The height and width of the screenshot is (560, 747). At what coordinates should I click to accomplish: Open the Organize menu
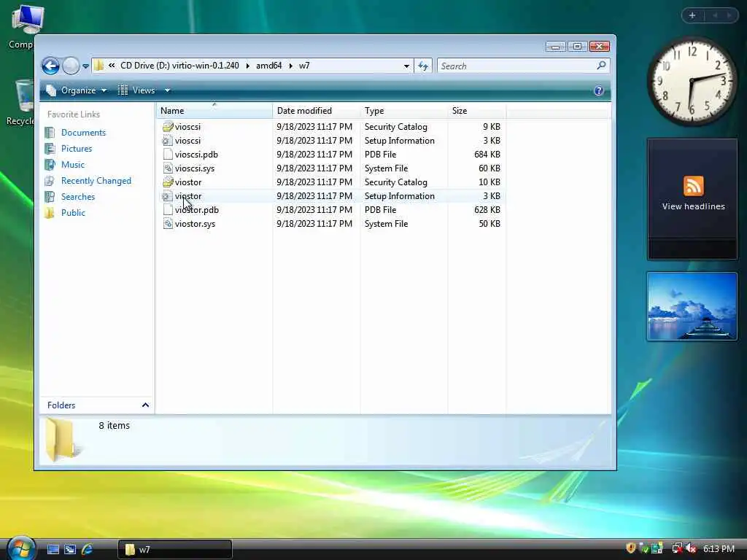(76, 90)
